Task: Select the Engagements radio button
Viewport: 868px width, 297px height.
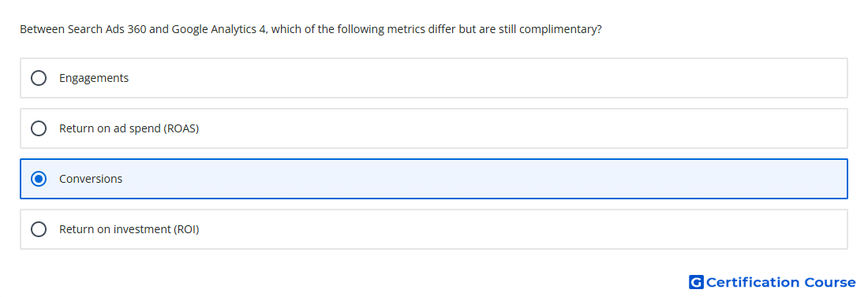Action: click(39, 78)
